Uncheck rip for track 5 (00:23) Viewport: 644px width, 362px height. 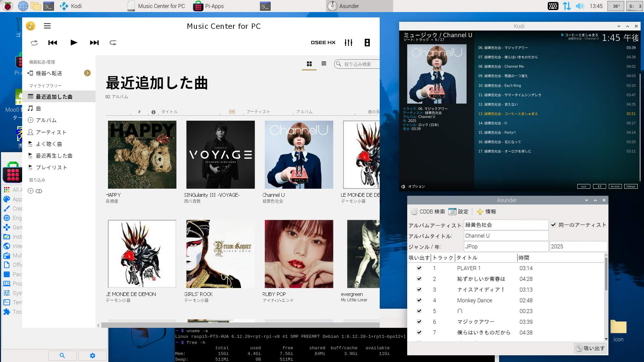[419, 311]
